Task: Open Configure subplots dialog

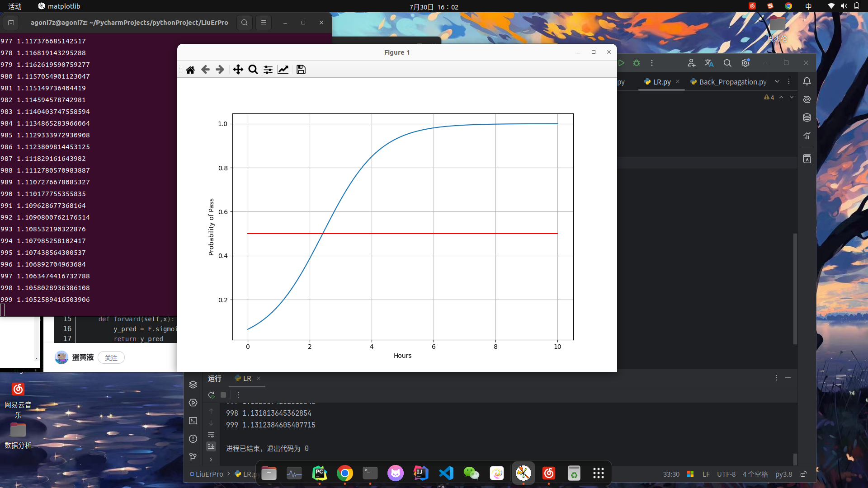Action: (268, 70)
